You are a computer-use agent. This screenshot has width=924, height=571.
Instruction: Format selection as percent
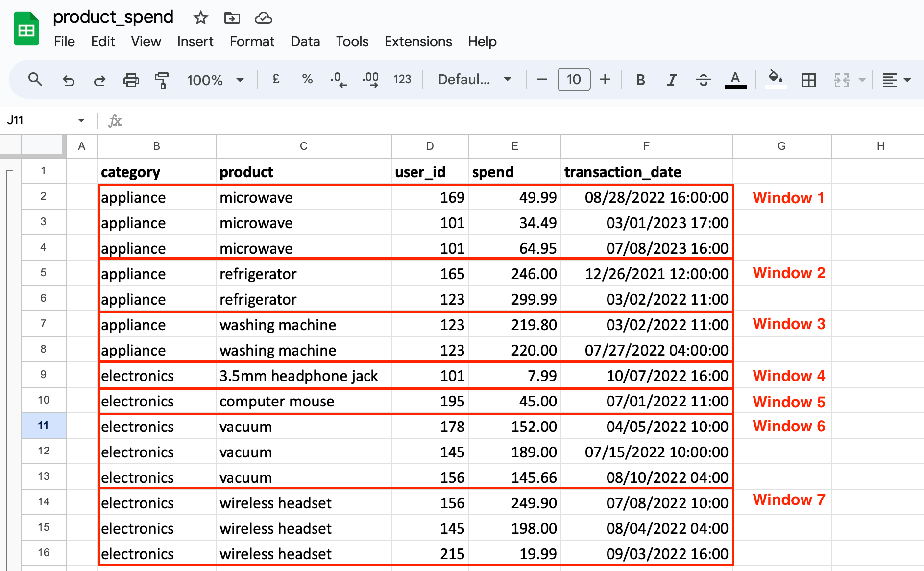307,79
